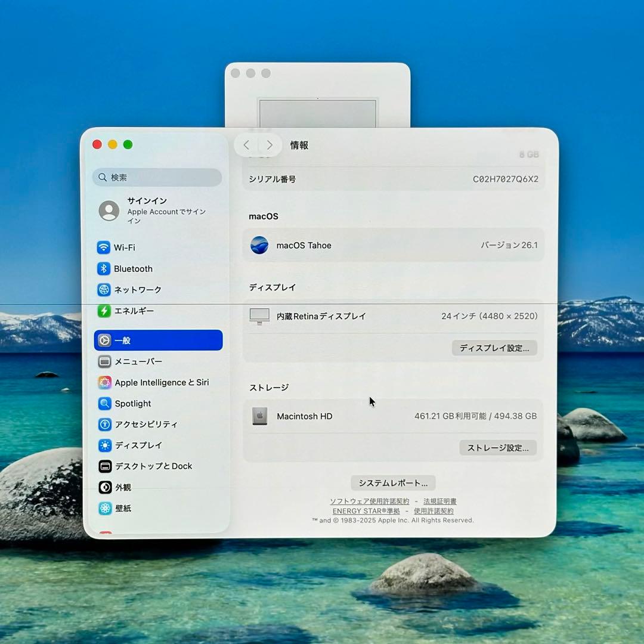The width and height of the screenshot is (644, 644).
Task: Open Spotlight settings from the sidebar
Action: [106, 403]
